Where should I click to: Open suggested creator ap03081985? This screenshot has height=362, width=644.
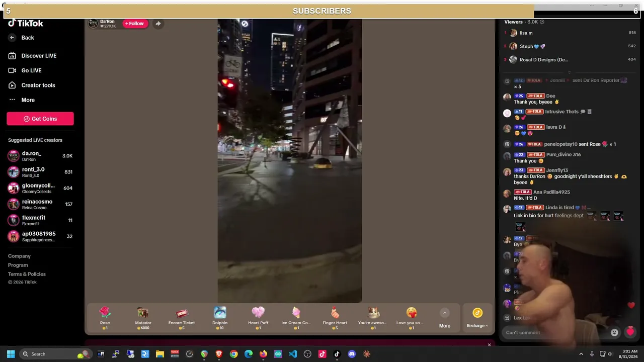point(40,236)
